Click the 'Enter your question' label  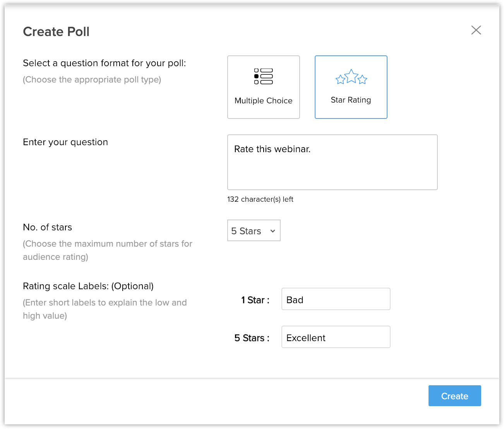pyautogui.click(x=65, y=142)
